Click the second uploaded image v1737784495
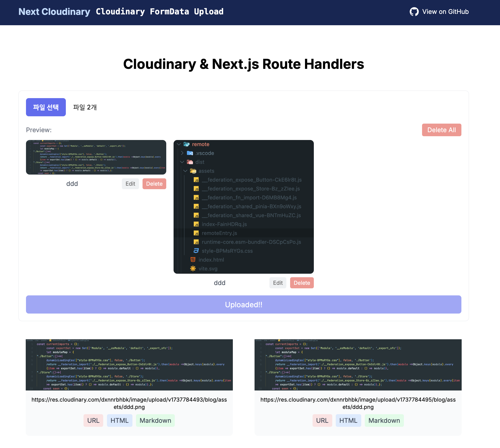 [x=358, y=365]
